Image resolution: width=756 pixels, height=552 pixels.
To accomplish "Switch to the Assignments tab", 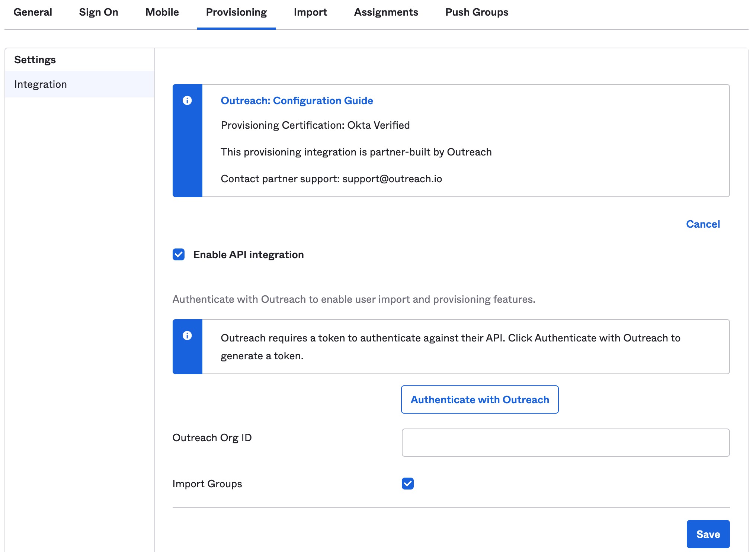I will [x=386, y=12].
